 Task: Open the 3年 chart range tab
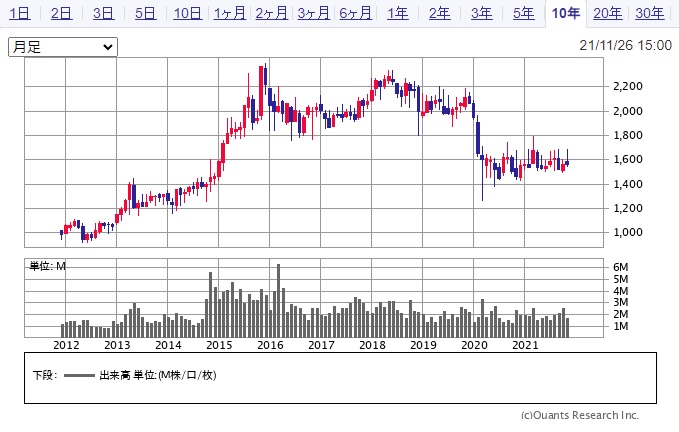(x=482, y=13)
